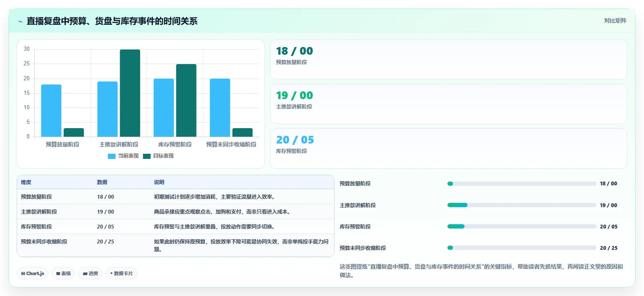This screenshot has width=644, height=296.
Task: Toggle the 目标表现 legend color box
Action: point(147,156)
